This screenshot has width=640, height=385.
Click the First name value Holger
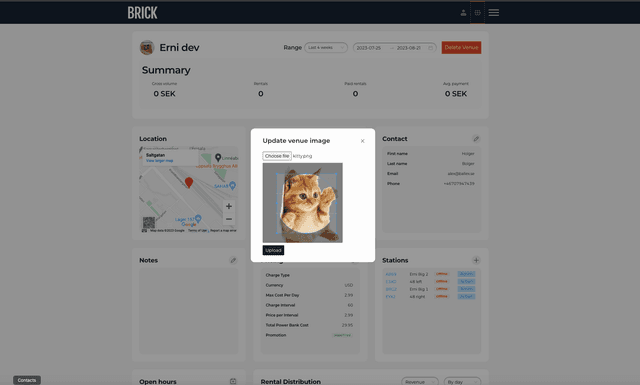468,154
